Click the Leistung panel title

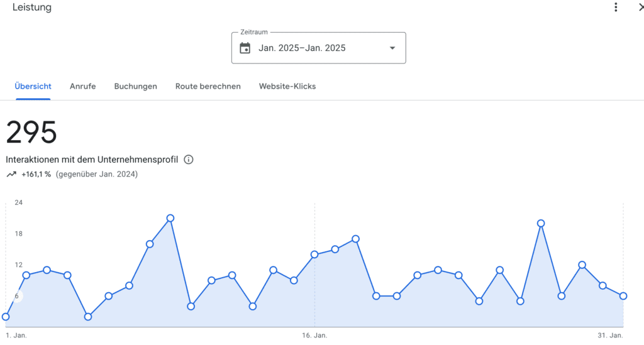32,8
